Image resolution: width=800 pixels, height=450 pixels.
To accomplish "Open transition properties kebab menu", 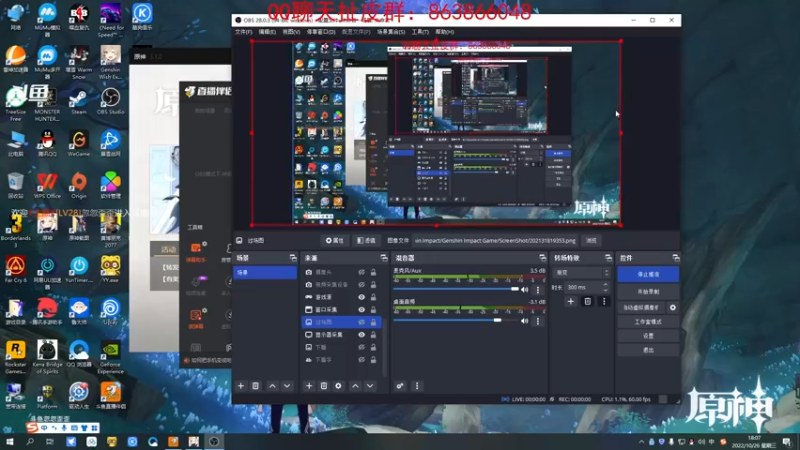I will 604,302.
